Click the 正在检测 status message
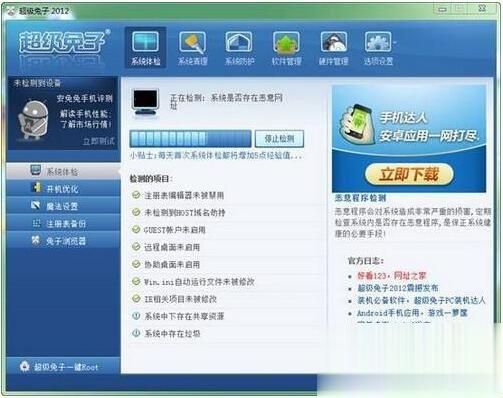 pyautogui.click(x=226, y=101)
